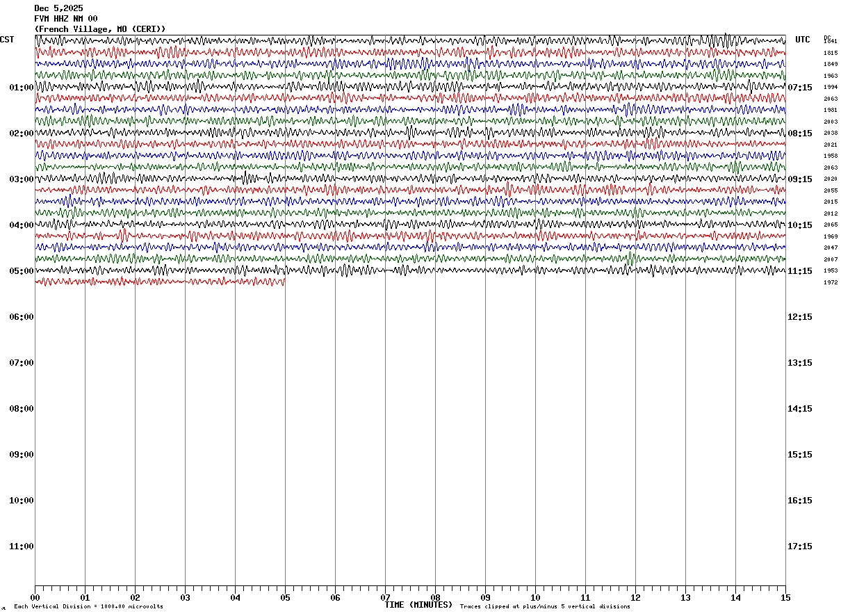Click the '06:00' CST hour label
Viewport: 841px width, 616px height.
point(22,317)
